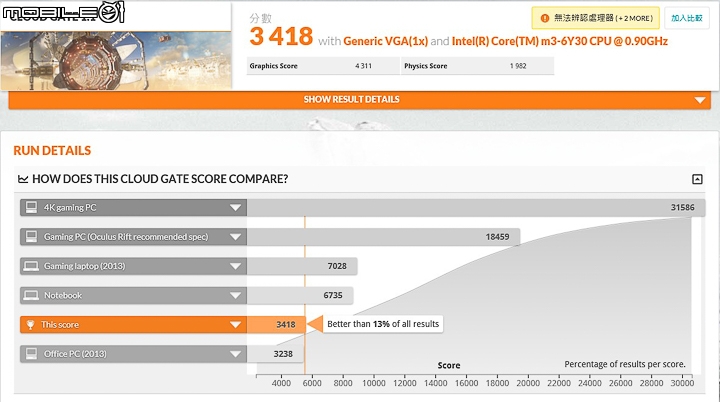
Task: Click the white arrow on Show Result Details bar
Action: coord(700,100)
